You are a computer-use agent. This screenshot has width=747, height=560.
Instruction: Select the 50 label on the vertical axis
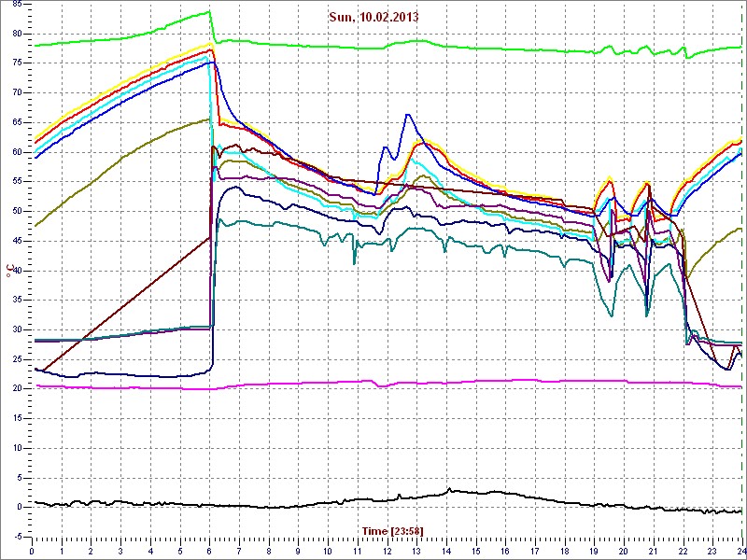pos(16,212)
